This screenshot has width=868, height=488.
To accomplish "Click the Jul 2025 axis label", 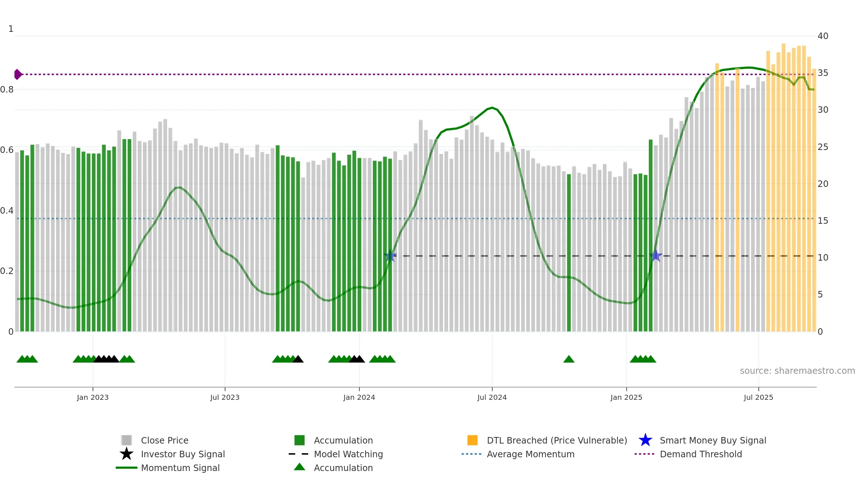I will pos(758,397).
